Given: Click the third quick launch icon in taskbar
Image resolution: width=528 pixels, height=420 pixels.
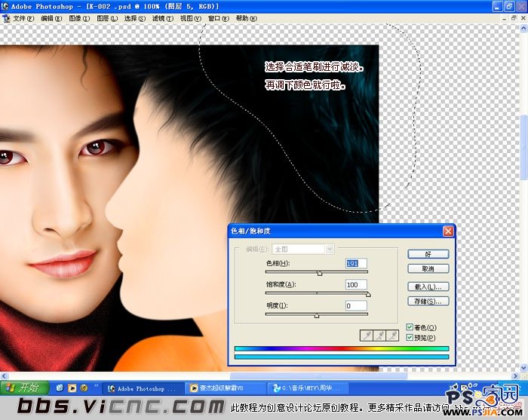Looking at the screenshot, I should [84, 388].
